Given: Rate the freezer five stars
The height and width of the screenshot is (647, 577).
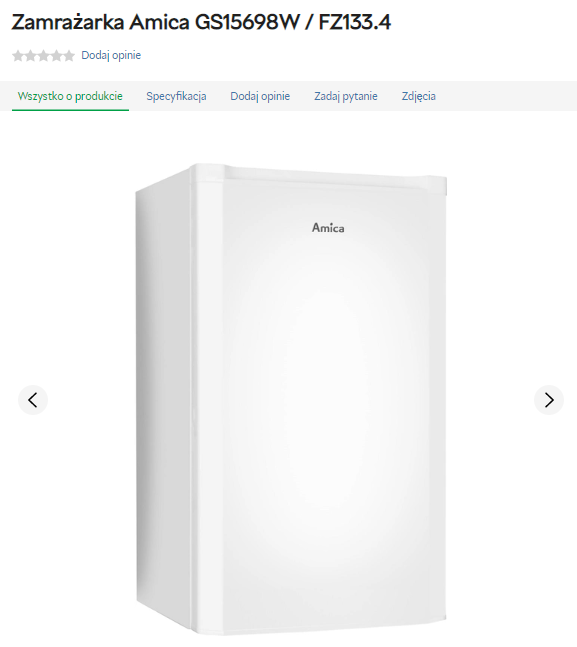Looking at the screenshot, I should [69, 55].
